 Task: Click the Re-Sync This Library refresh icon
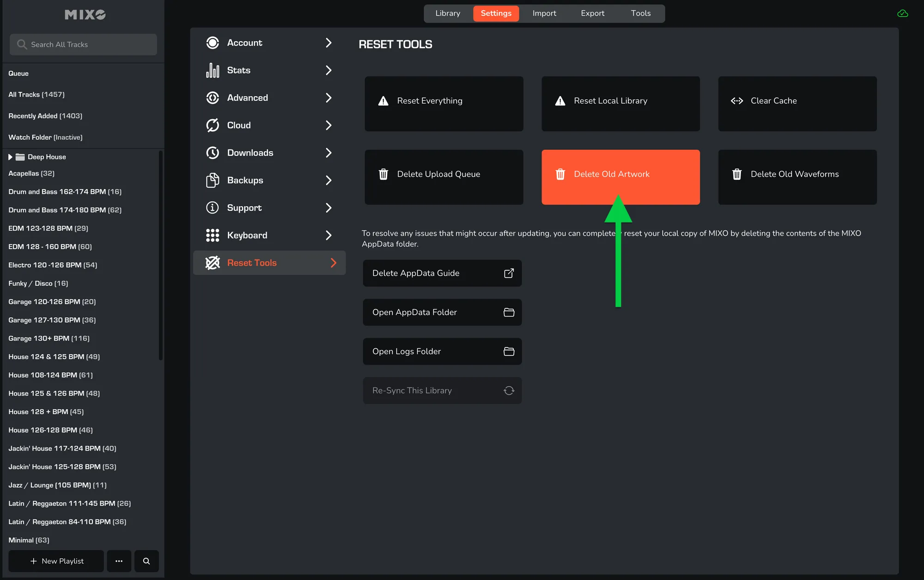pos(509,391)
